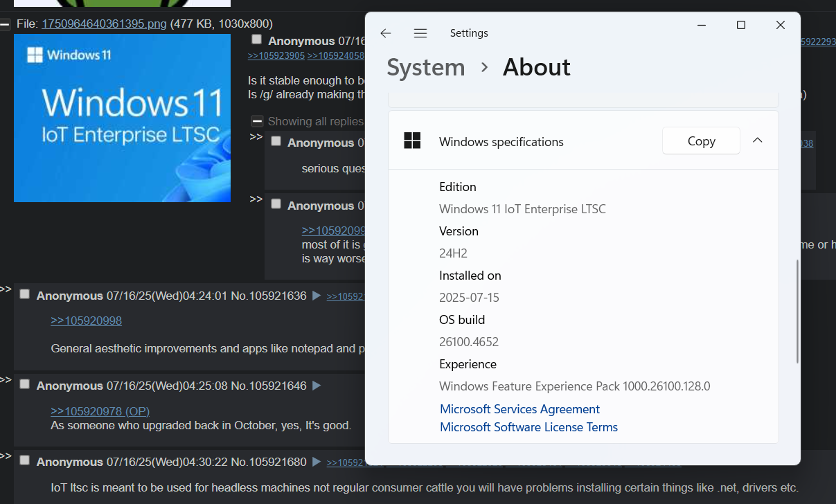
Task: Tick checkbox of post No.105921646
Action: (x=25, y=384)
